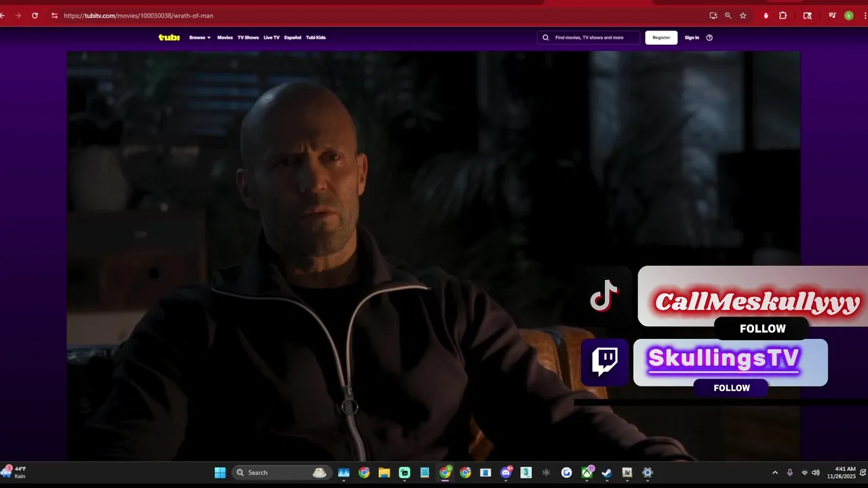Open Discord from the taskbar
The image size is (868, 488).
(506, 472)
